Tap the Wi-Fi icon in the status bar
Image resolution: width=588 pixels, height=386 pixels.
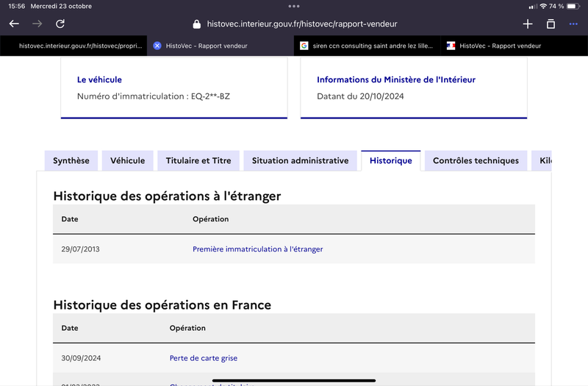tap(542, 6)
